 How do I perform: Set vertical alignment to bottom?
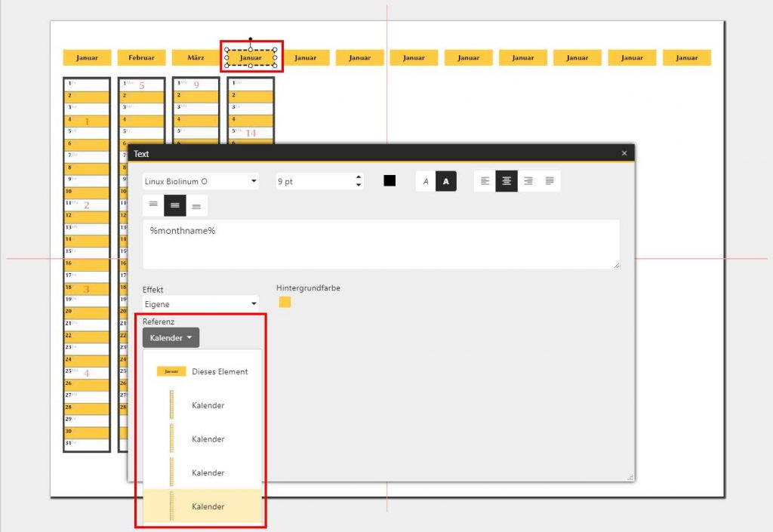coord(196,205)
